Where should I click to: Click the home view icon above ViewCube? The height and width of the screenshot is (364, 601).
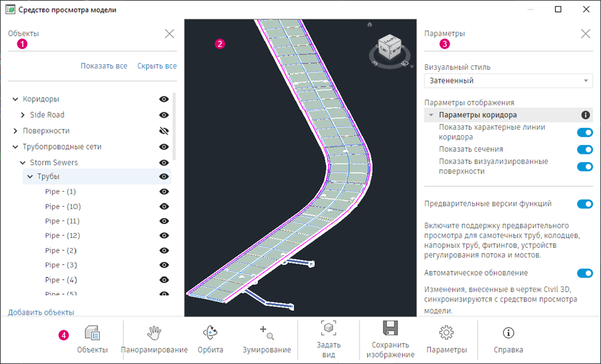point(370,25)
